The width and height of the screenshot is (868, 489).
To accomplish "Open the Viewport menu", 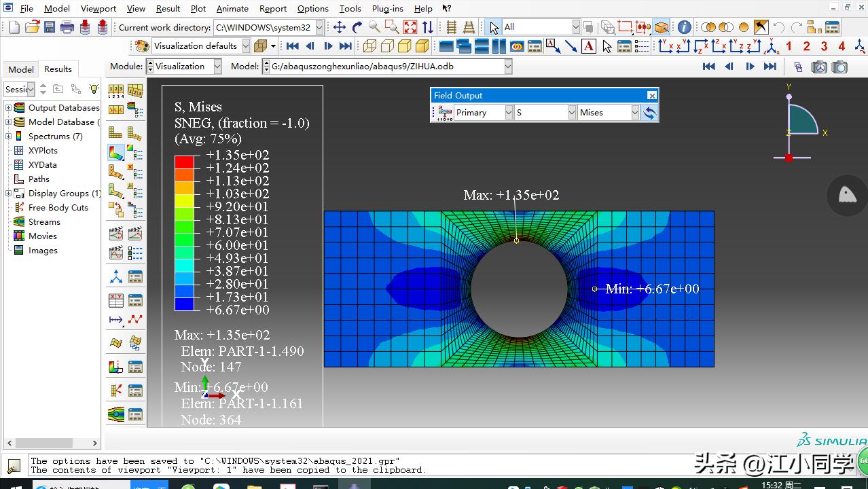I will pos(98,9).
